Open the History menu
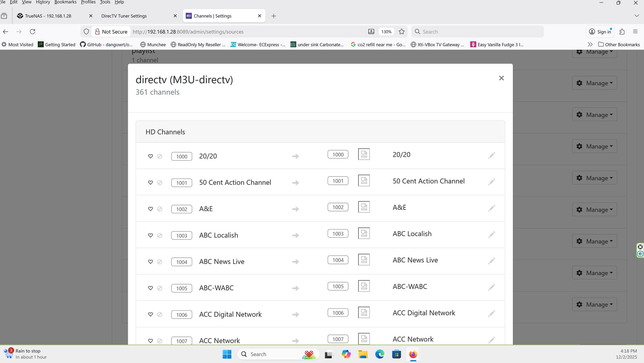The height and width of the screenshot is (363, 644). (43, 2)
